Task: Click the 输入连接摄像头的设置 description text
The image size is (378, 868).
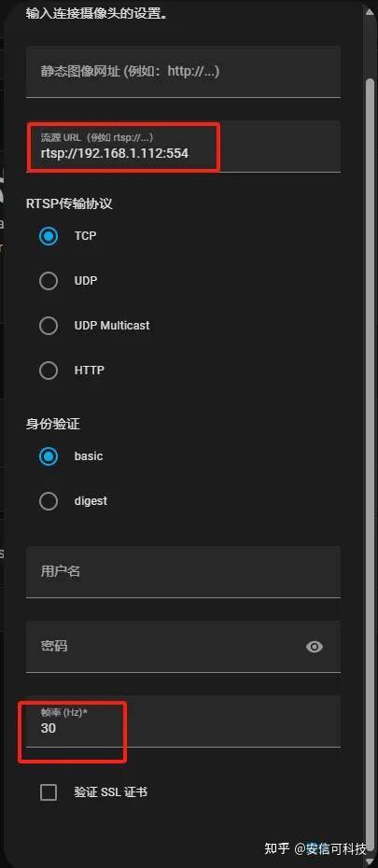Action: pos(97,12)
